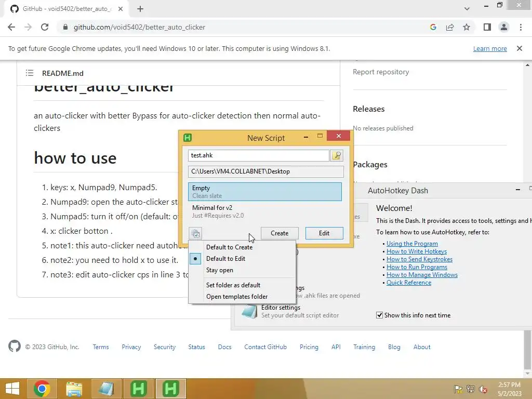Image resolution: width=532 pixels, height=399 pixels.
Task: Click the network tray icon
Action: click(471, 389)
